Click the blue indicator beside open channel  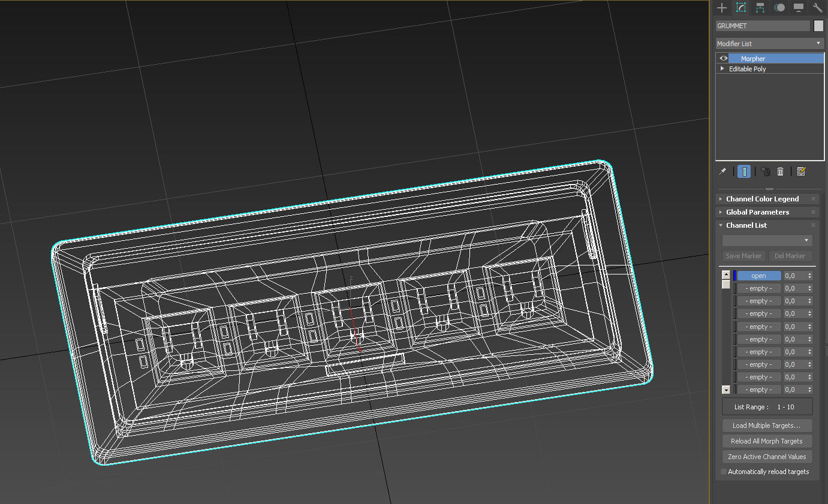coord(734,276)
